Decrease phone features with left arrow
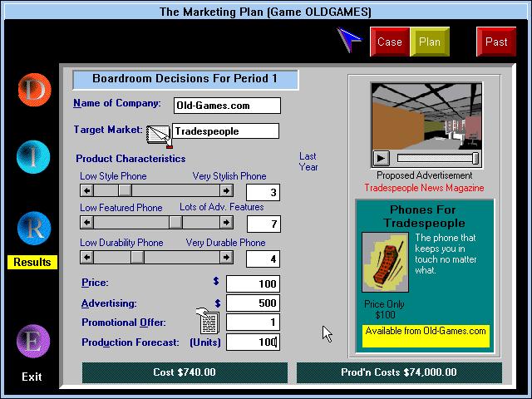The width and height of the screenshot is (532, 399). [x=86, y=223]
